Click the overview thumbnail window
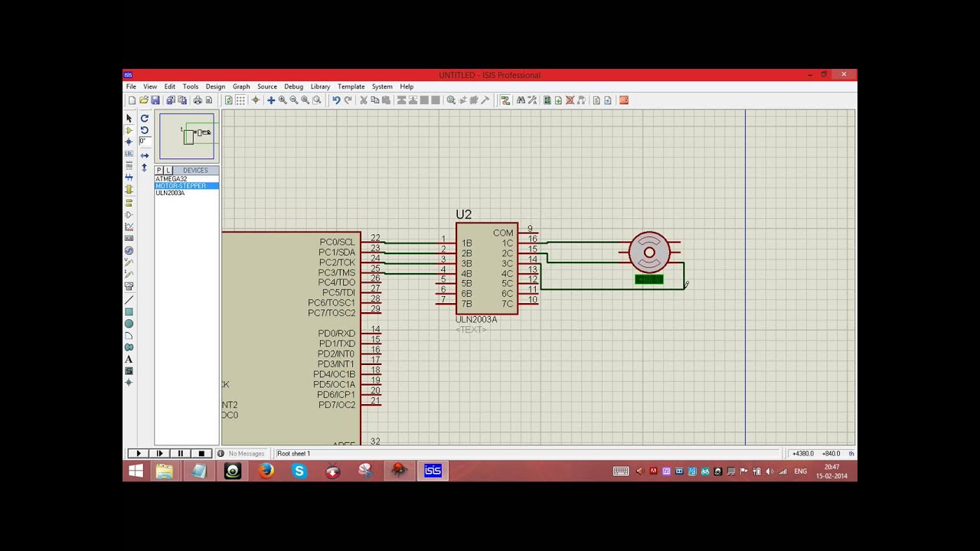Viewport: 980px width, 551px height. (x=188, y=136)
